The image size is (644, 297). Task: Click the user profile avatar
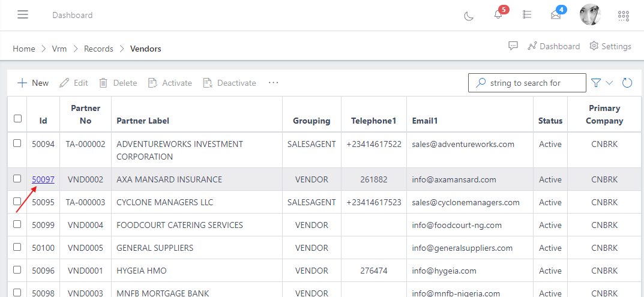[590, 15]
